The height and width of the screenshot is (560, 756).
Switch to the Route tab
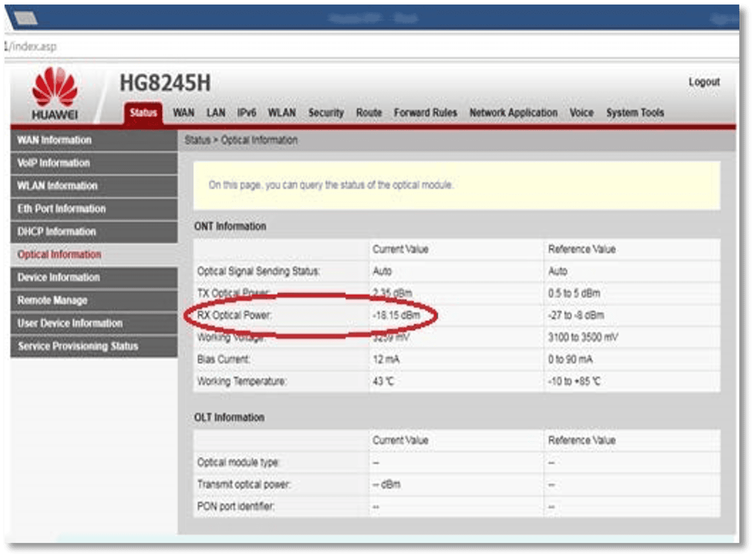(x=369, y=113)
